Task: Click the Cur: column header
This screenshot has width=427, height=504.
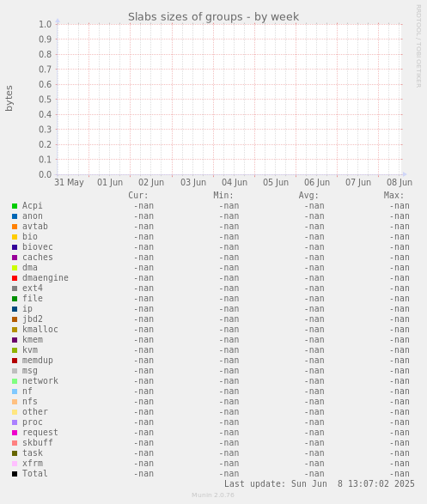Action: (138, 196)
